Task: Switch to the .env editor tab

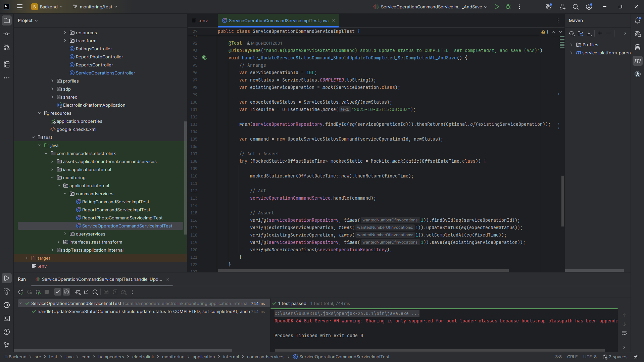Action: click(200, 20)
